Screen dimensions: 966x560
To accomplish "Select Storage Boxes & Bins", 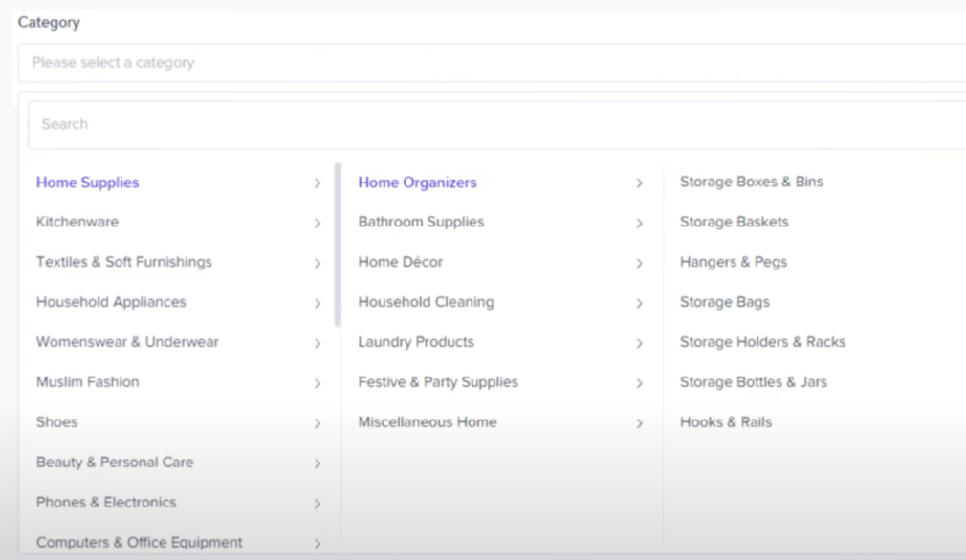I will coord(752,183).
